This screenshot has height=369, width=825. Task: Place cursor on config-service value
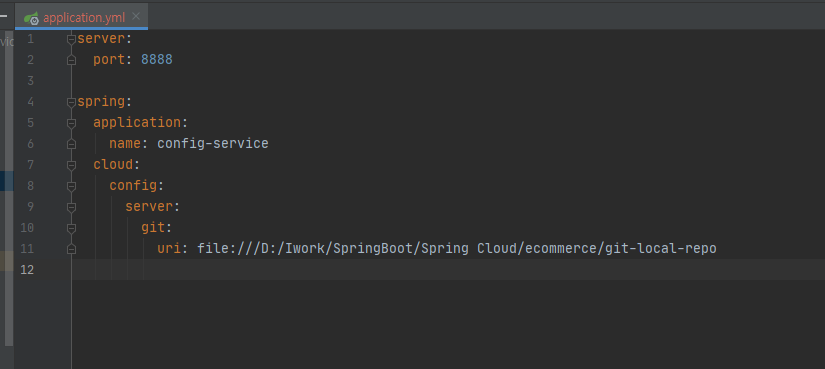click(x=213, y=144)
